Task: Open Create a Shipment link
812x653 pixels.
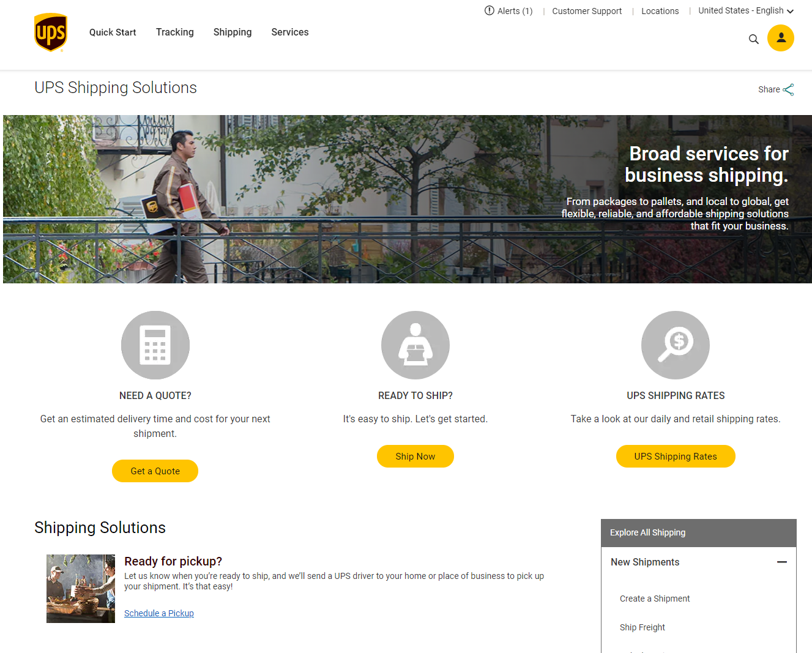Action: pos(655,599)
